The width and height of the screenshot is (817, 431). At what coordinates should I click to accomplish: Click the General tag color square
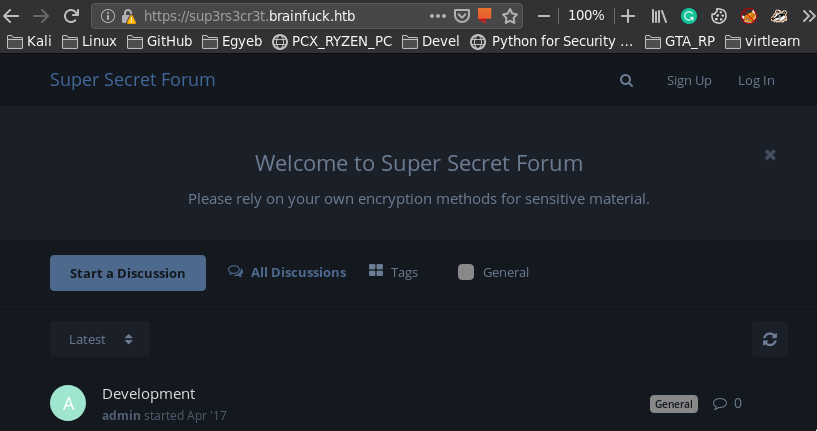click(x=465, y=272)
